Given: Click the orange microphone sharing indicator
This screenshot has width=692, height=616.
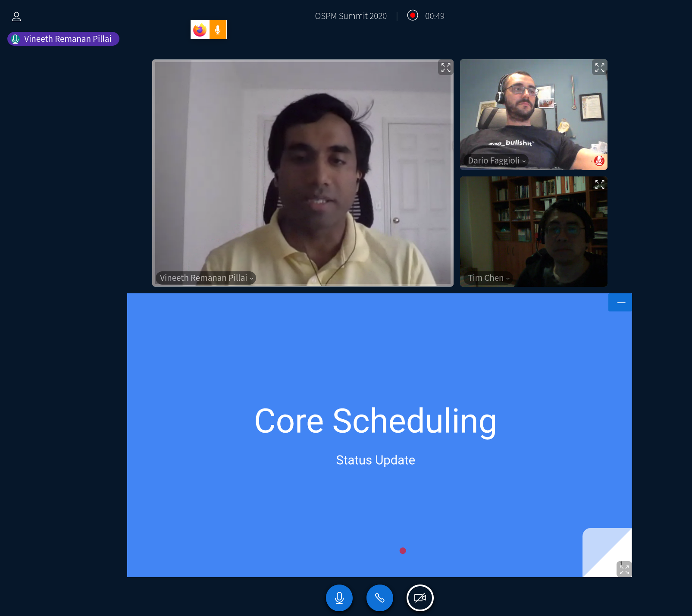Looking at the screenshot, I should 218,30.
